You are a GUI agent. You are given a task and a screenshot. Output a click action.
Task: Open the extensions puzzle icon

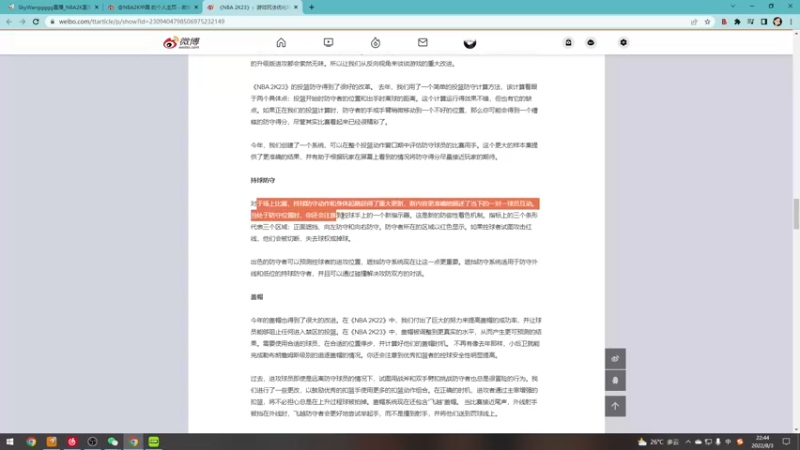coord(737,21)
